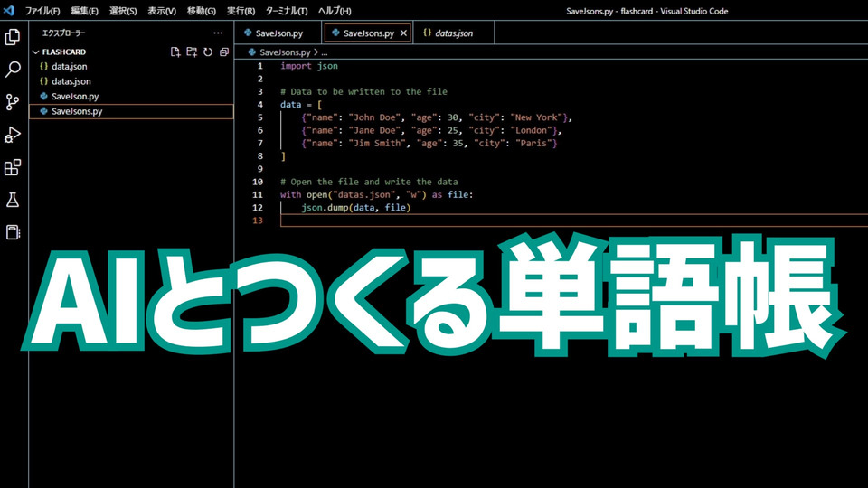Open the Source Control view

[14, 102]
